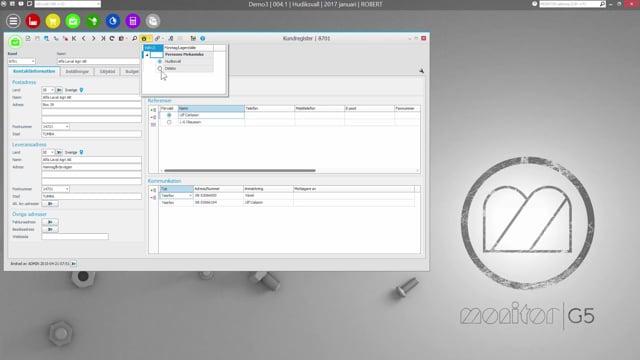Image resolution: width=640 pixels, height=360 pixels.
Task: Open the main hamburger menu
Action: tap(13, 21)
